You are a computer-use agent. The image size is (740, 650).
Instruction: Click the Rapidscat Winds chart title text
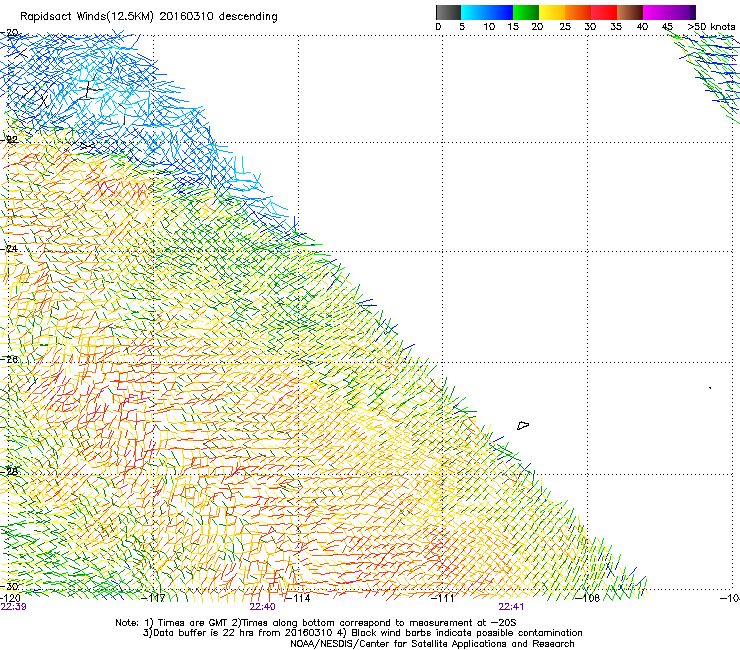tap(149, 17)
